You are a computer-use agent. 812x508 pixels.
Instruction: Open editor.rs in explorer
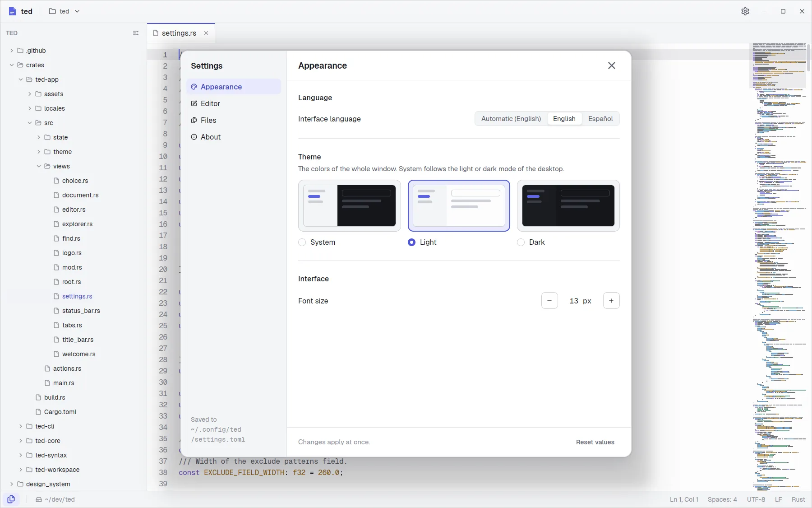(74, 210)
